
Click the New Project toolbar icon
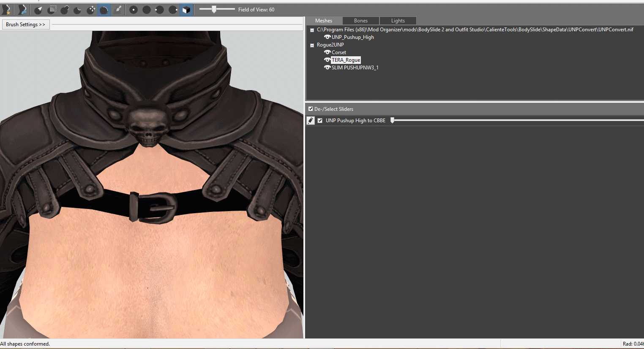[6, 10]
